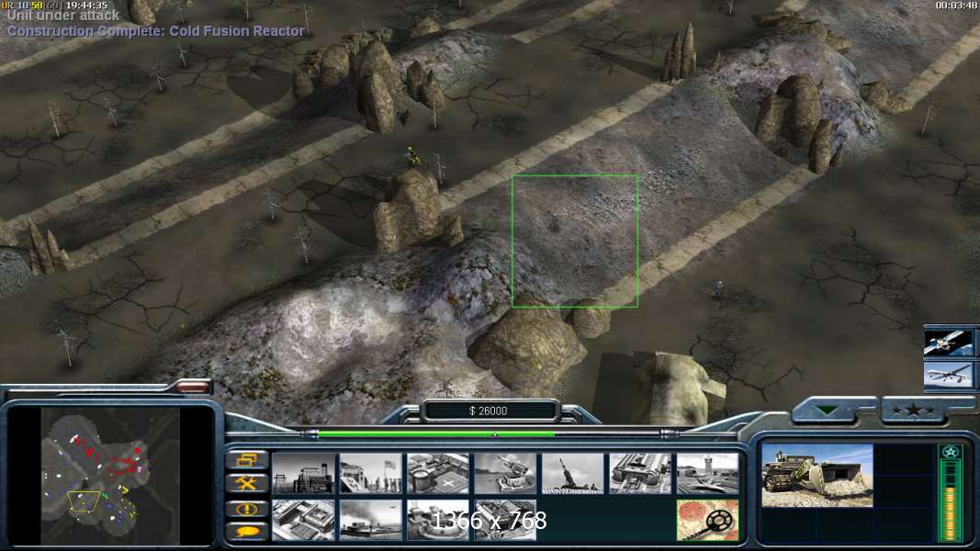Collapse control bar with green arrow
The image size is (980, 551).
tap(828, 410)
